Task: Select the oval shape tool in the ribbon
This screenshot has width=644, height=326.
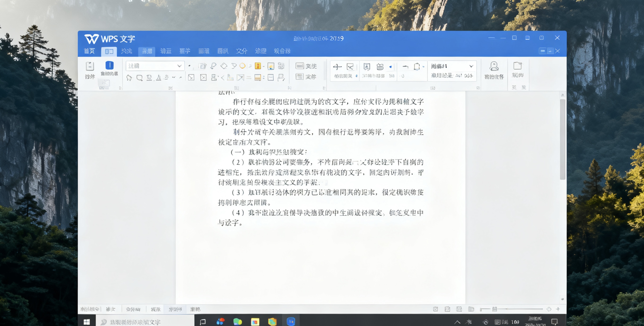Action: tap(243, 66)
